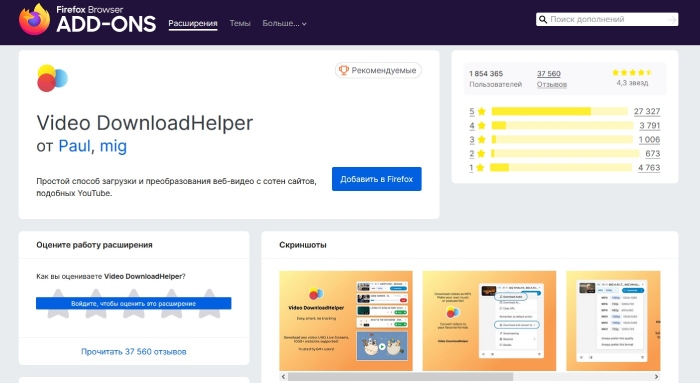
Task: Click the star beside the 2 rating row
Action: tap(481, 154)
